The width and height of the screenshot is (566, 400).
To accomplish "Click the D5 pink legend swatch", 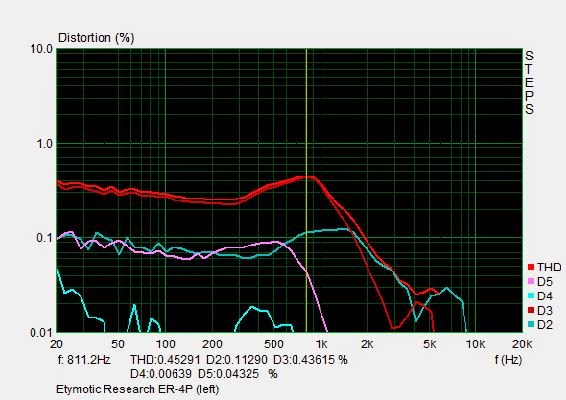I will [x=531, y=282].
